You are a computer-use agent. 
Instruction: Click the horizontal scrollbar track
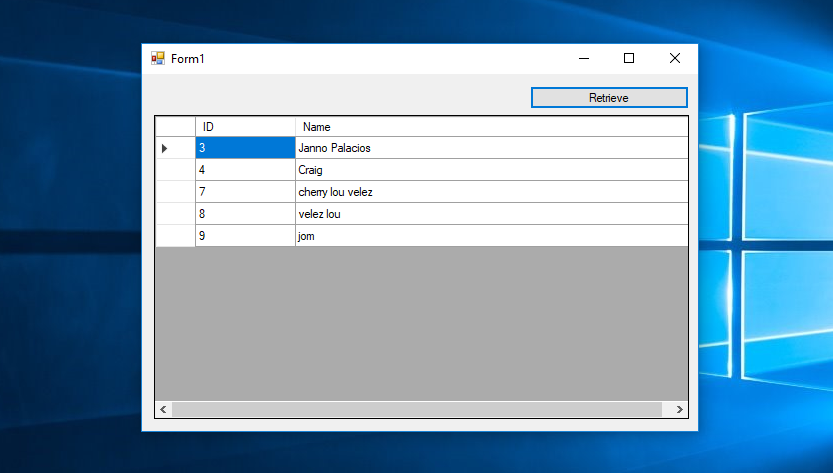coord(417,409)
